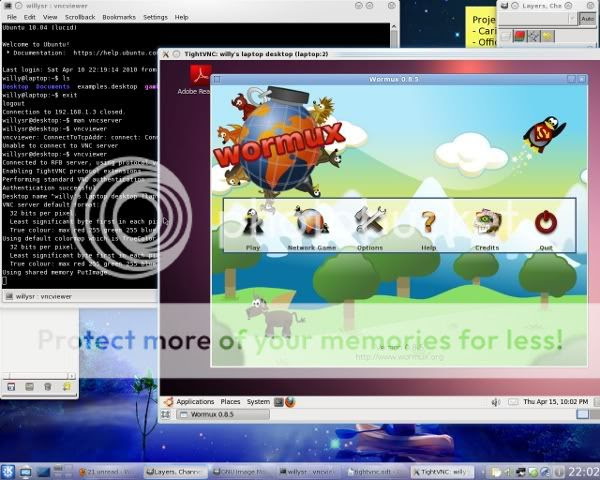
Task: Click globe icon in KDE system tray
Action: 546,472
